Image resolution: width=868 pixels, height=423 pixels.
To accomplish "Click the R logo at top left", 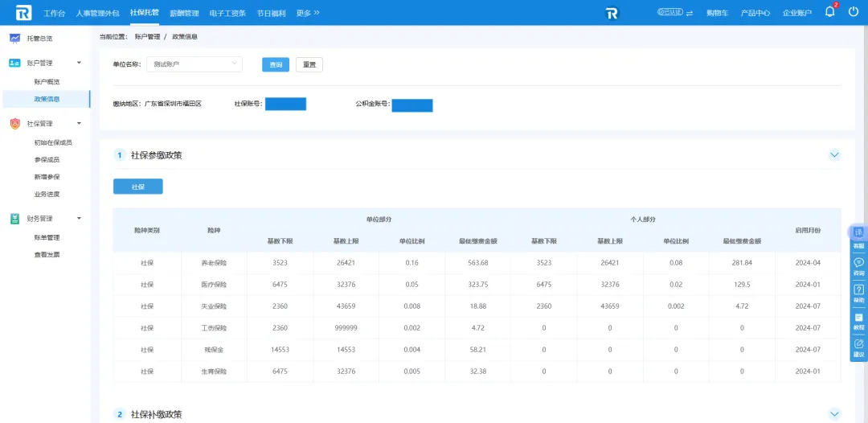I will pyautogui.click(x=23, y=13).
